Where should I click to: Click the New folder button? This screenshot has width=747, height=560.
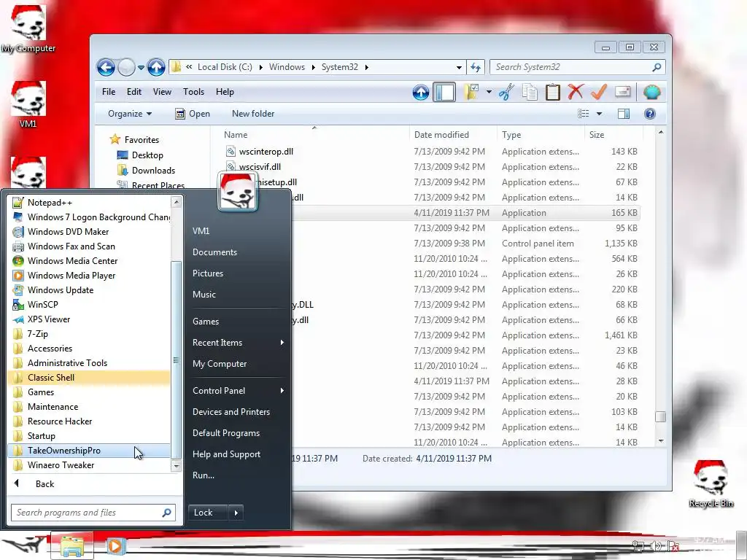pos(253,114)
